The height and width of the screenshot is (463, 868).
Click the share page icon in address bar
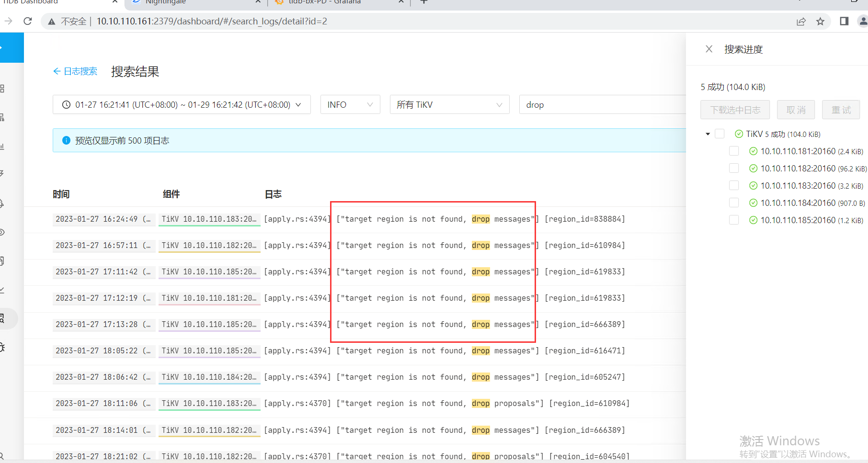click(x=801, y=21)
